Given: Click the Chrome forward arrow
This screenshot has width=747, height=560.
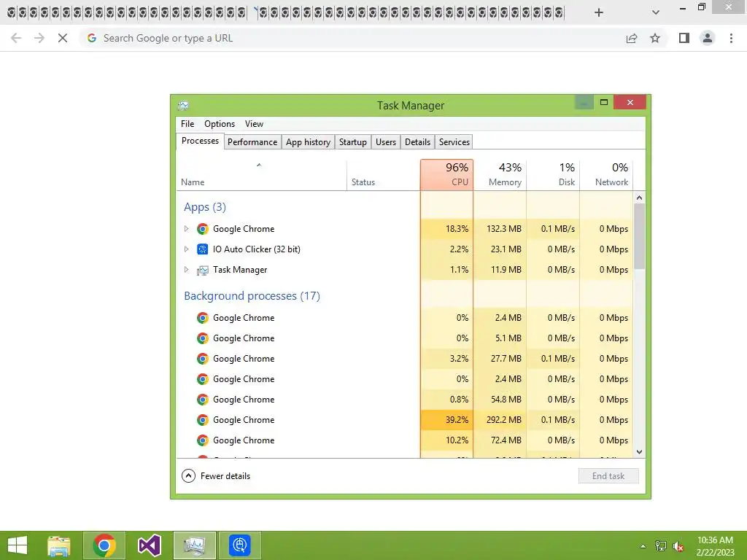Looking at the screenshot, I should [39, 38].
